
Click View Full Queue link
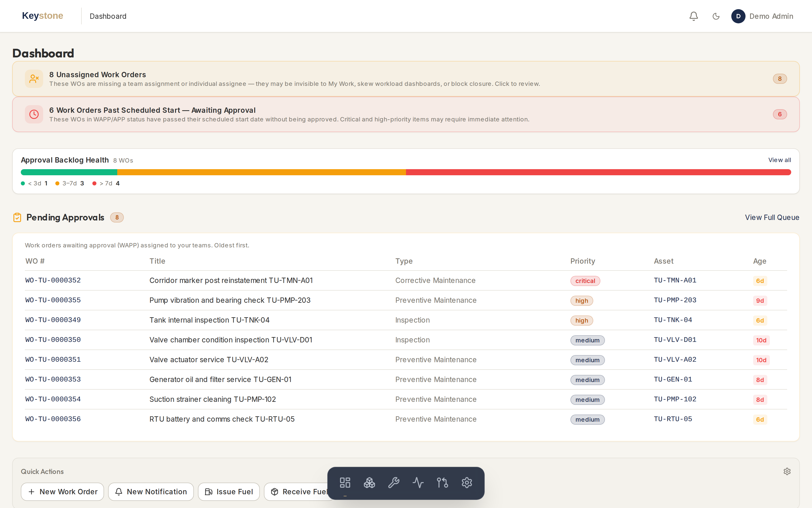coord(772,217)
